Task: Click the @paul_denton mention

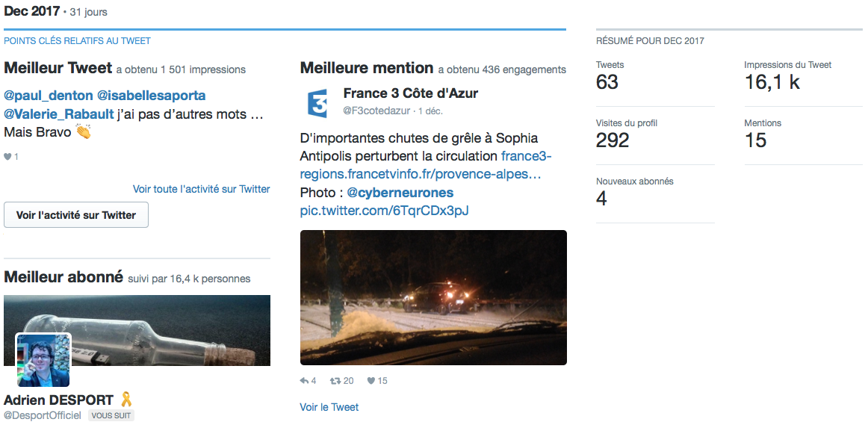Action: coord(49,96)
